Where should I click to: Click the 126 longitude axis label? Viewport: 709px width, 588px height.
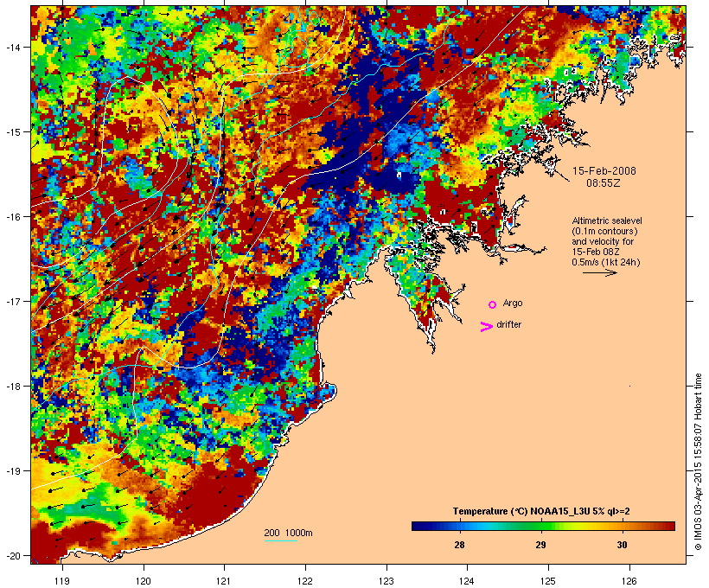coord(629,581)
